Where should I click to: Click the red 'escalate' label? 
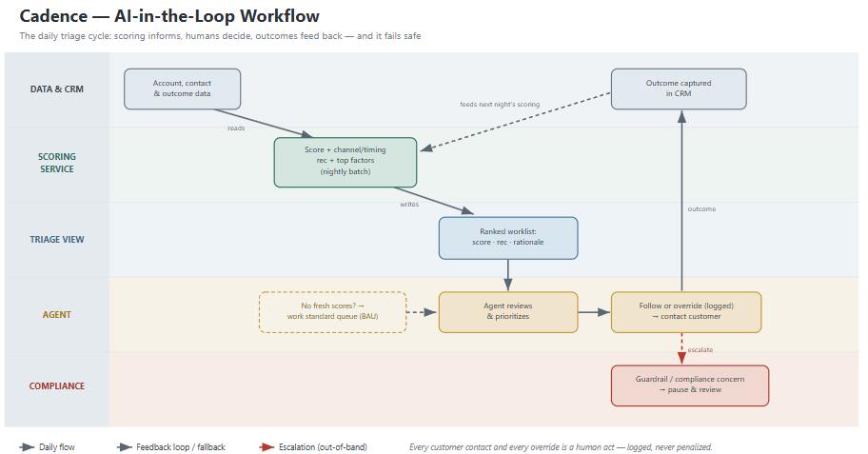click(x=700, y=350)
